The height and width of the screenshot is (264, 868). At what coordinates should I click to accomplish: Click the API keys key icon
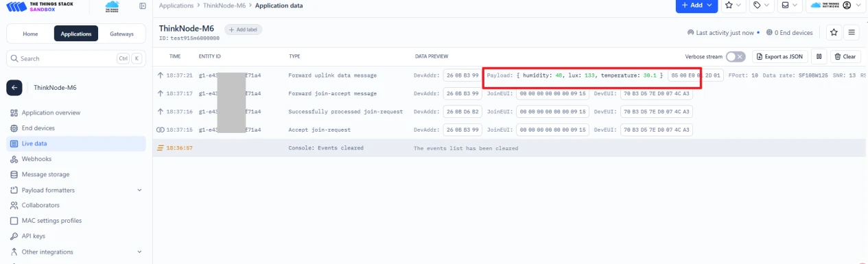14,236
